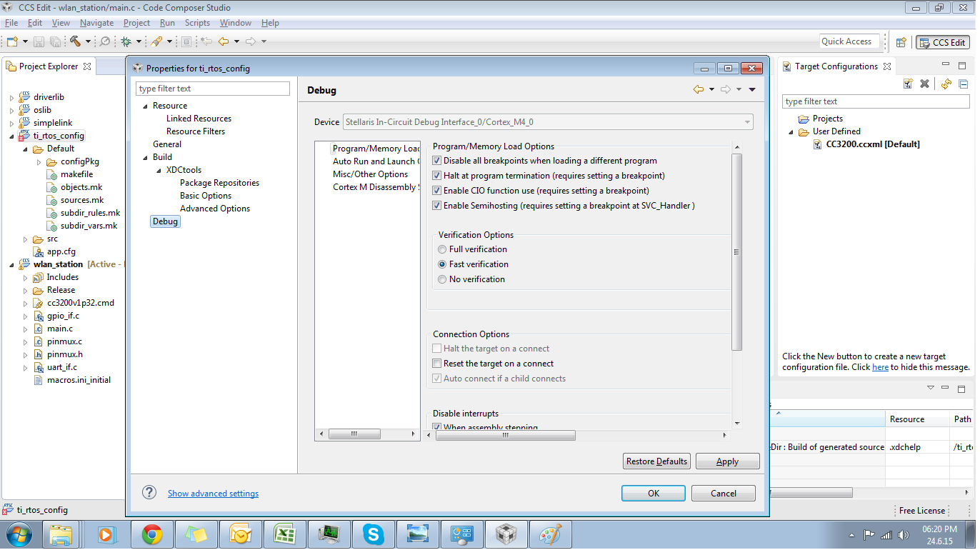This screenshot has height=560, width=980.
Task: Toggle Halt at program termination checkbox
Action: tap(437, 176)
